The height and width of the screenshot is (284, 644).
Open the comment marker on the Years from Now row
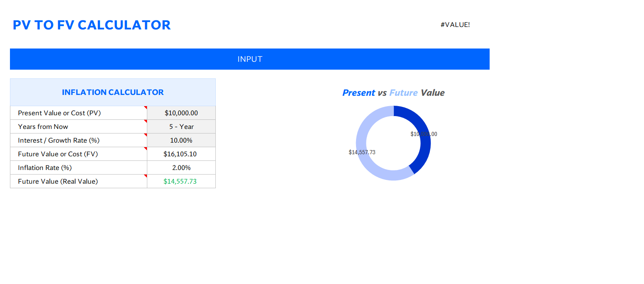(x=146, y=121)
